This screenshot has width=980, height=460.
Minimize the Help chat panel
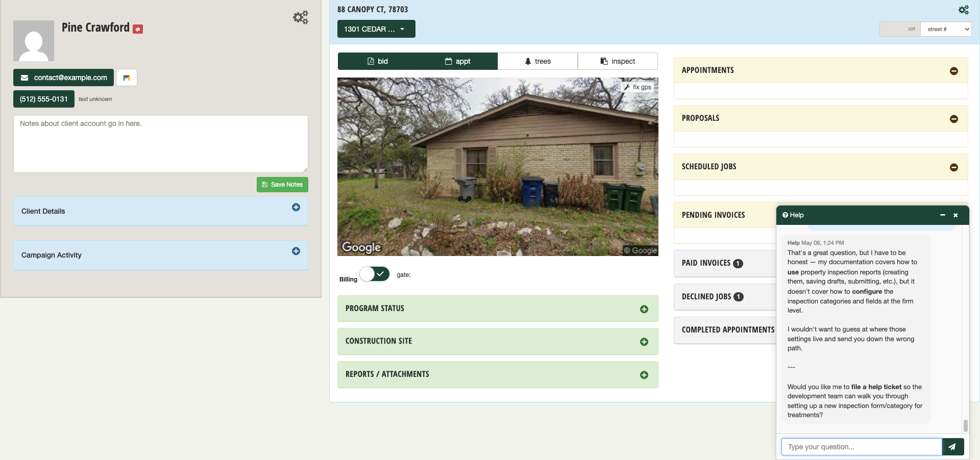943,215
